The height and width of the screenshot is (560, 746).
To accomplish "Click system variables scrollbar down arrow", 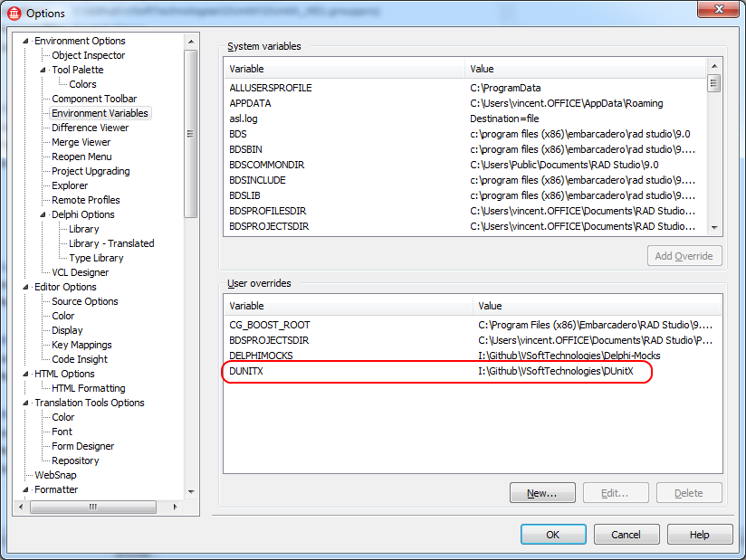I will (x=714, y=228).
